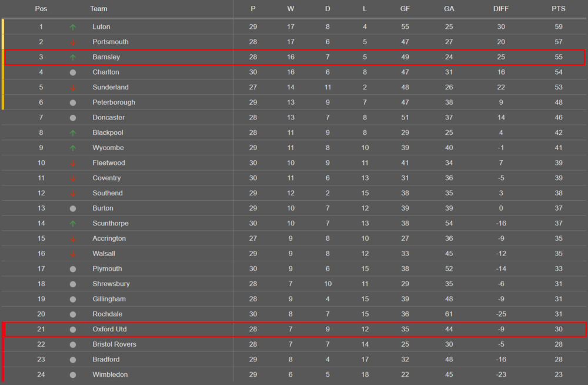Click the green up arrow beside Wycombe

(x=73, y=148)
